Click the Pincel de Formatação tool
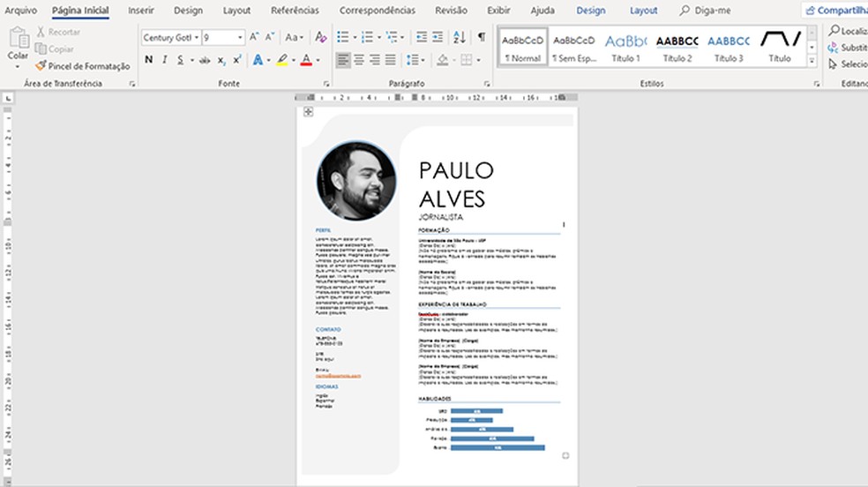The height and width of the screenshot is (487, 868). [x=82, y=66]
